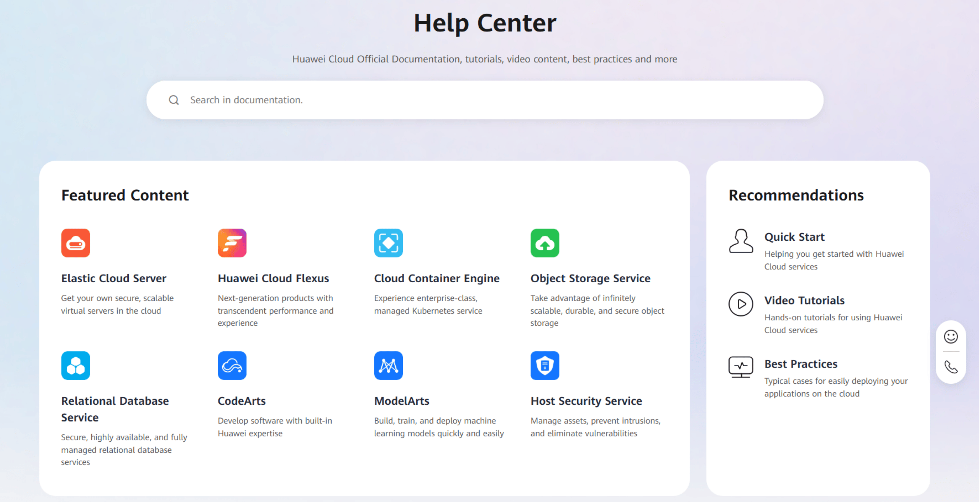Click 'Typical cases for easily deploying' text

click(x=836, y=387)
